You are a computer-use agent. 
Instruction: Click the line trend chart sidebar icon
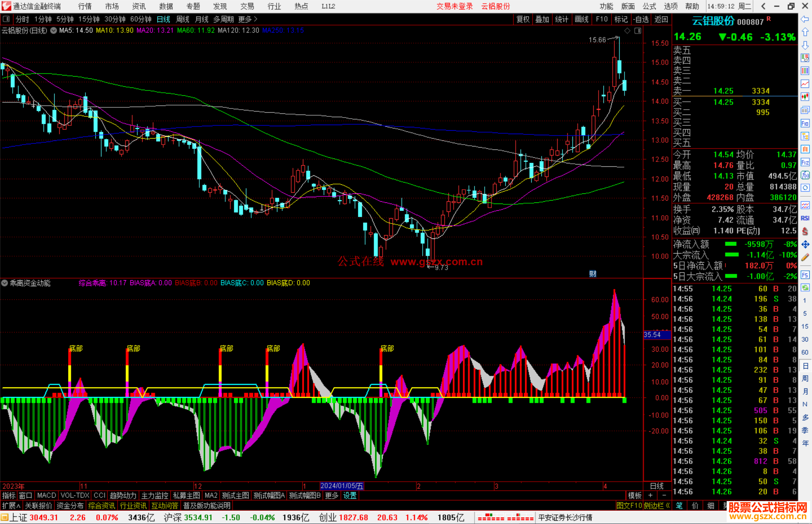[805, 83]
